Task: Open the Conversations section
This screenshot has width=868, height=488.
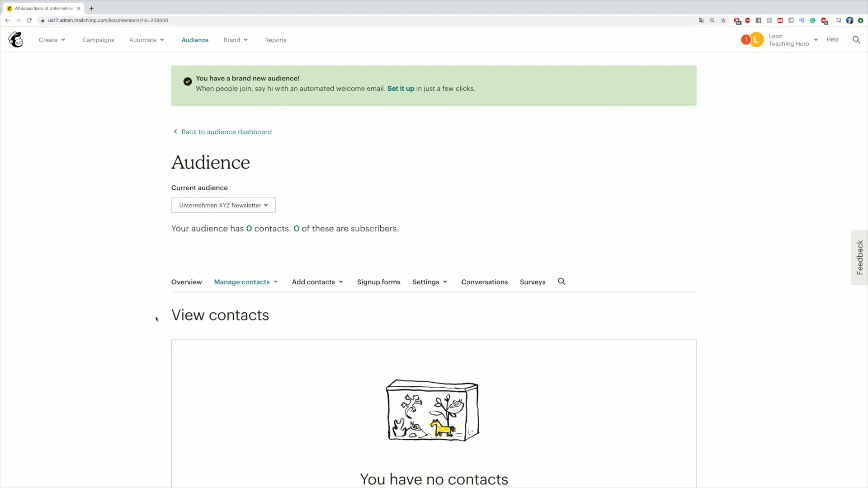Action: 484,281
